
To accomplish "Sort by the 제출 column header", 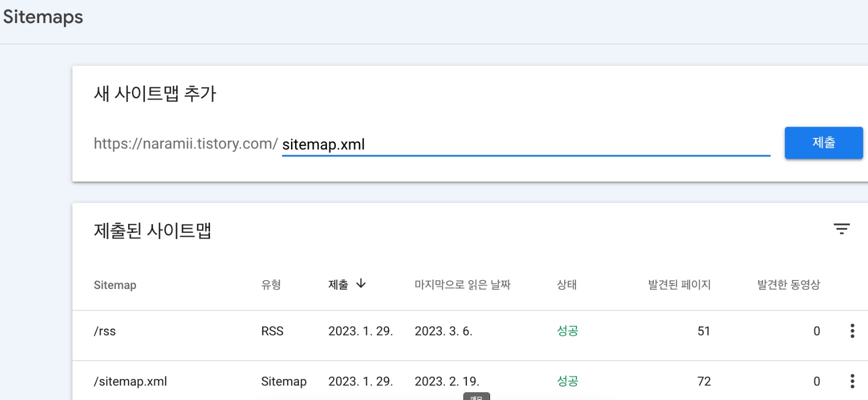I will click(x=338, y=284).
